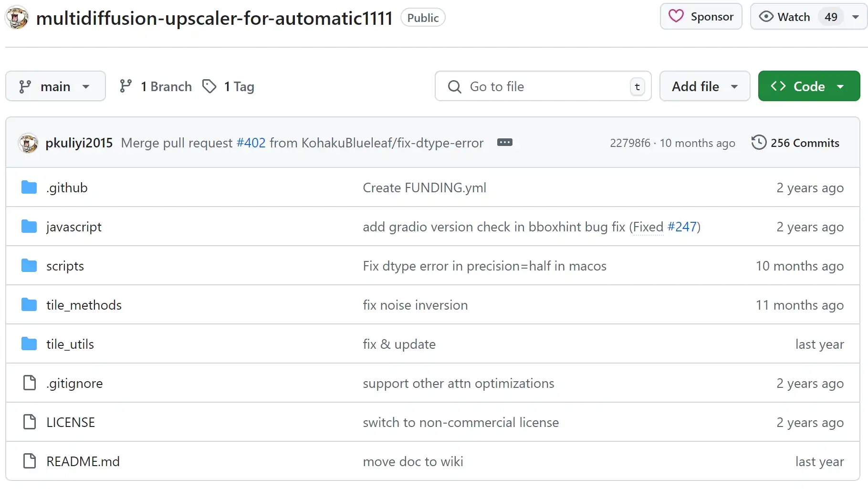Click the Sponsor button

tap(701, 16)
